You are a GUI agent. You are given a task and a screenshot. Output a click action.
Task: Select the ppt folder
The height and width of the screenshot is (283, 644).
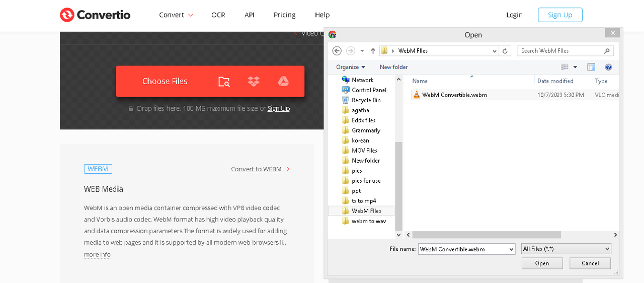pos(357,190)
